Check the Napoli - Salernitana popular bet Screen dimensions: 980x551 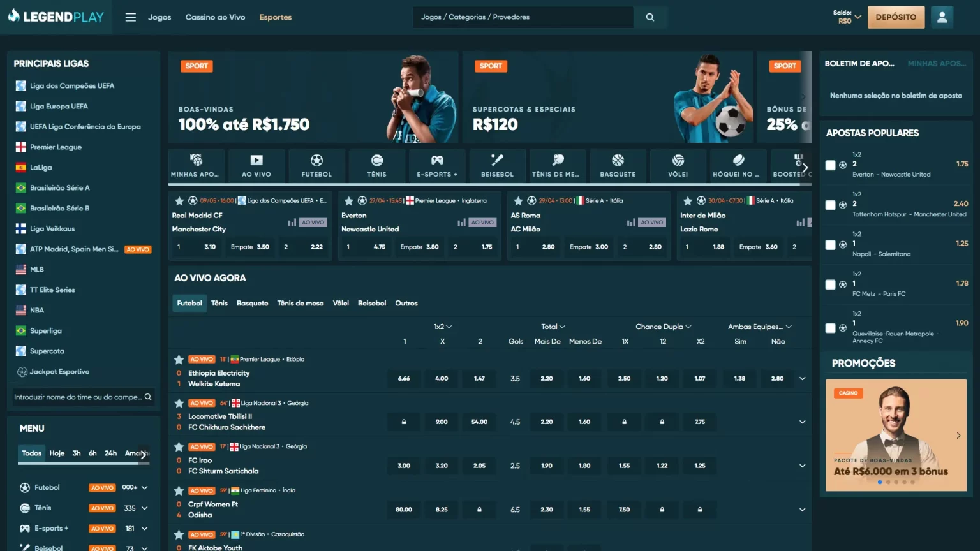click(x=830, y=245)
